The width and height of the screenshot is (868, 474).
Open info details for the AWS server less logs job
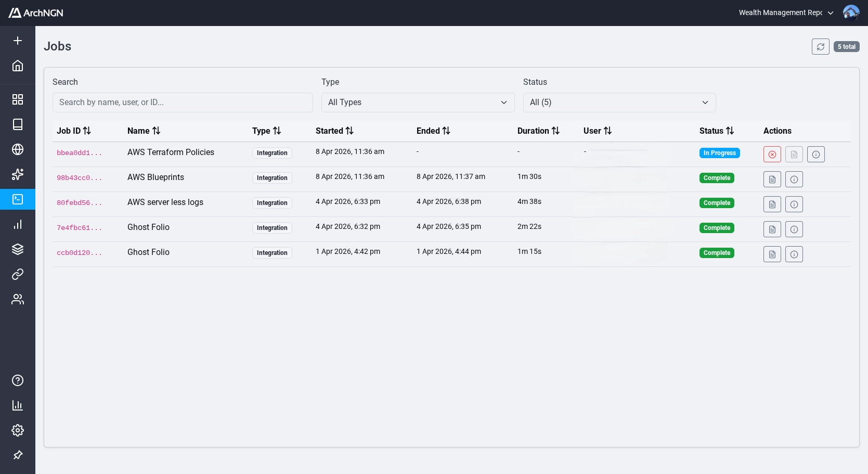coord(794,204)
